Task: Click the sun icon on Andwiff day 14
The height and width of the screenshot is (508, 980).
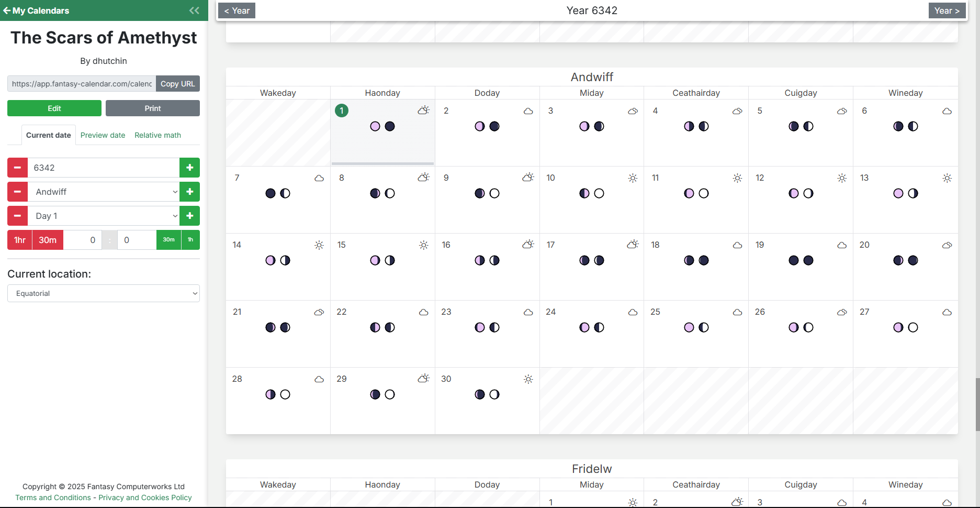Action: 319,245
